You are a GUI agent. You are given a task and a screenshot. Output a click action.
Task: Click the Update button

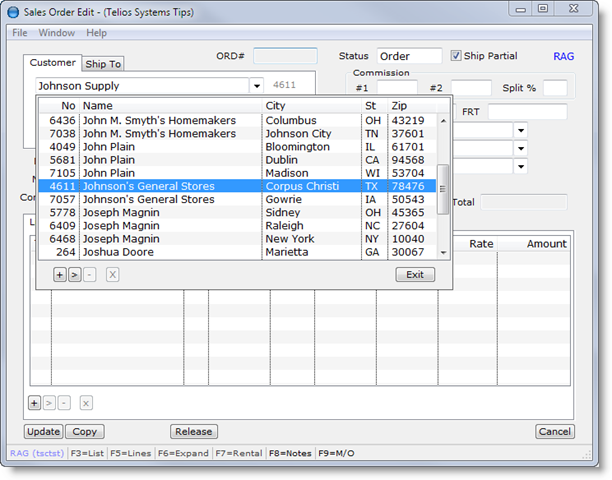[x=43, y=432]
